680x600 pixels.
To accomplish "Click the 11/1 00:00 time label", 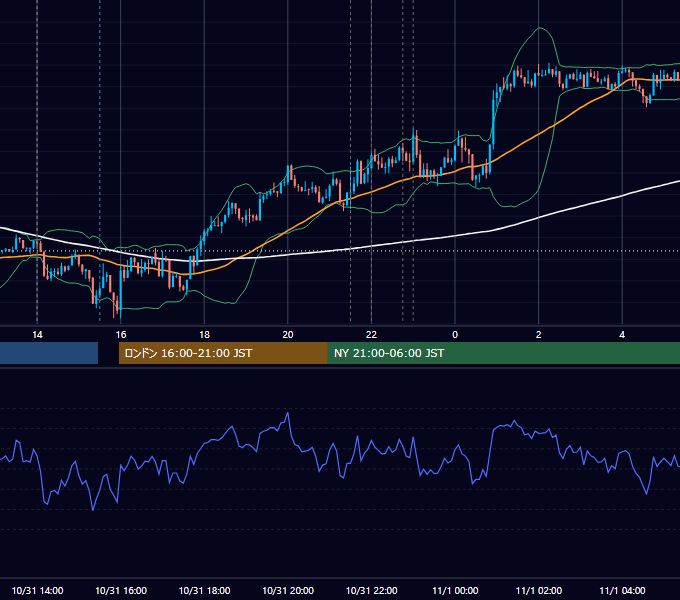I will pyautogui.click(x=455, y=590).
